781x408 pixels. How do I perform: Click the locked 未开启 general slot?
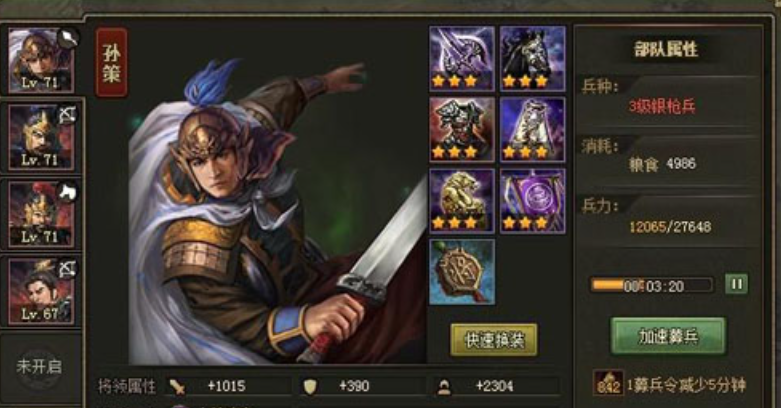point(39,367)
